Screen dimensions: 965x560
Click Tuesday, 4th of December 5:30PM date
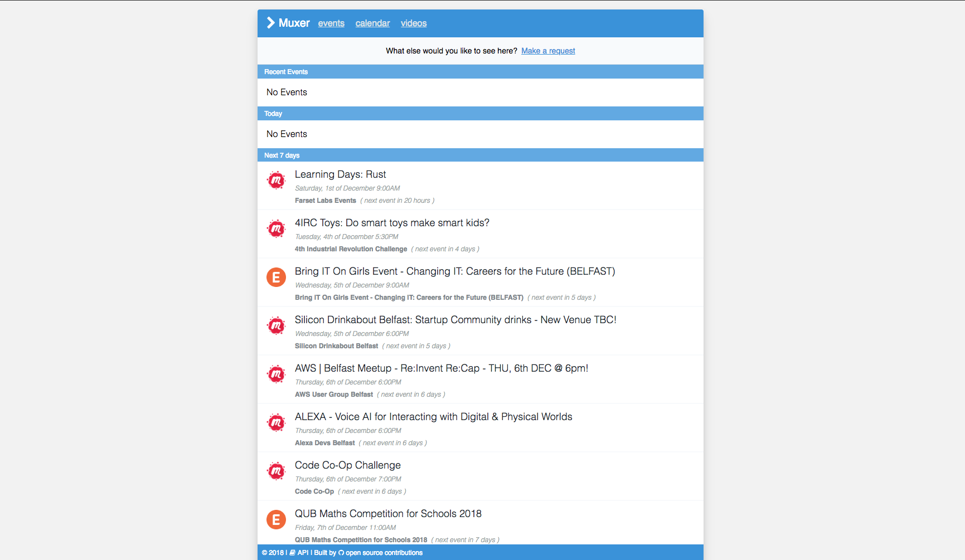pyautogui.click(x=346, y=237)
